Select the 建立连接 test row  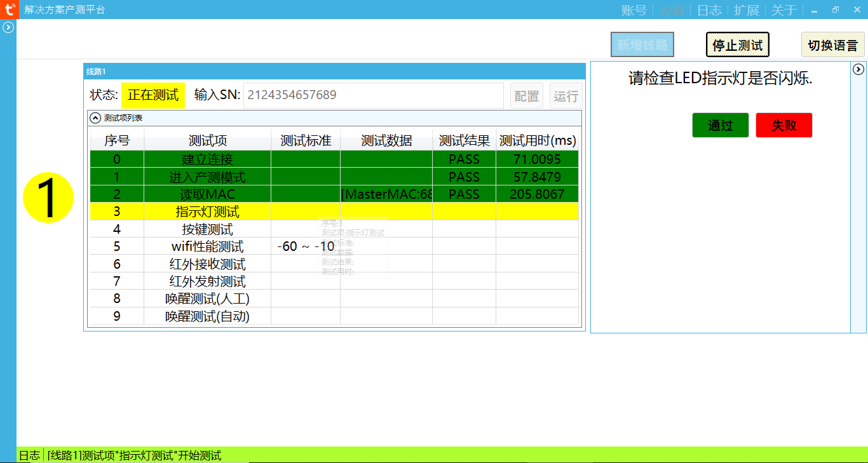[207, 159]
